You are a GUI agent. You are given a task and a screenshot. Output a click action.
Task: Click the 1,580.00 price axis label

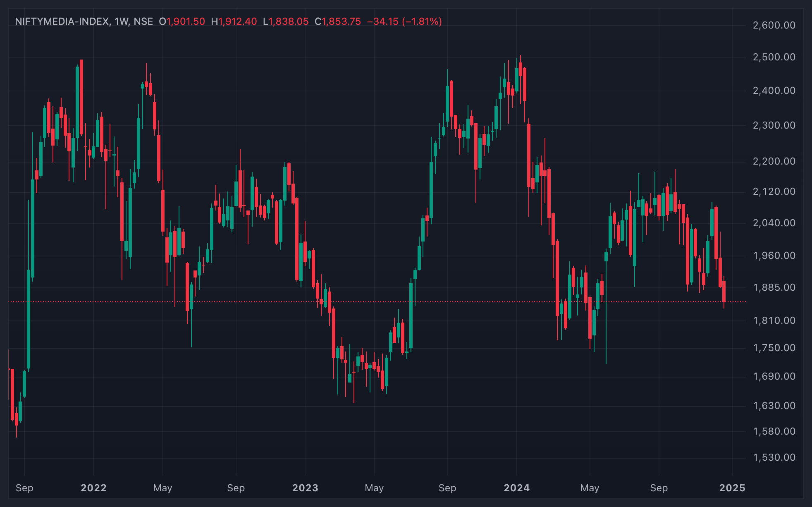point(774,431)
